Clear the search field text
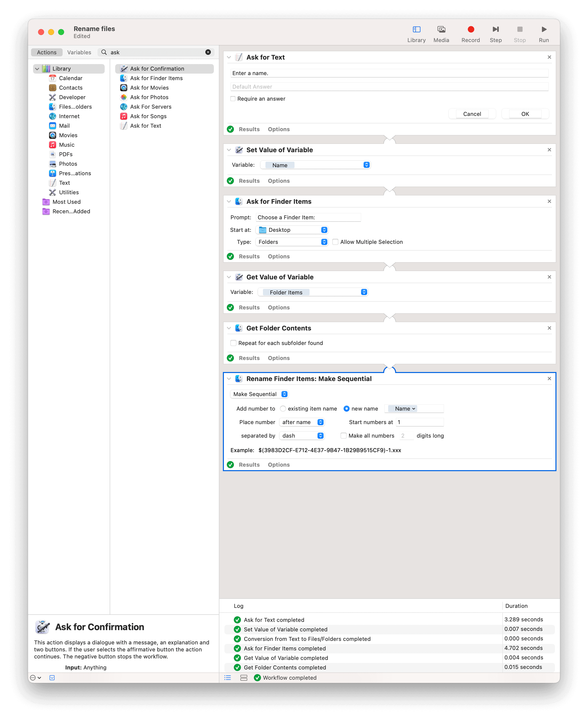588x720 pixels. coord(208,52)
